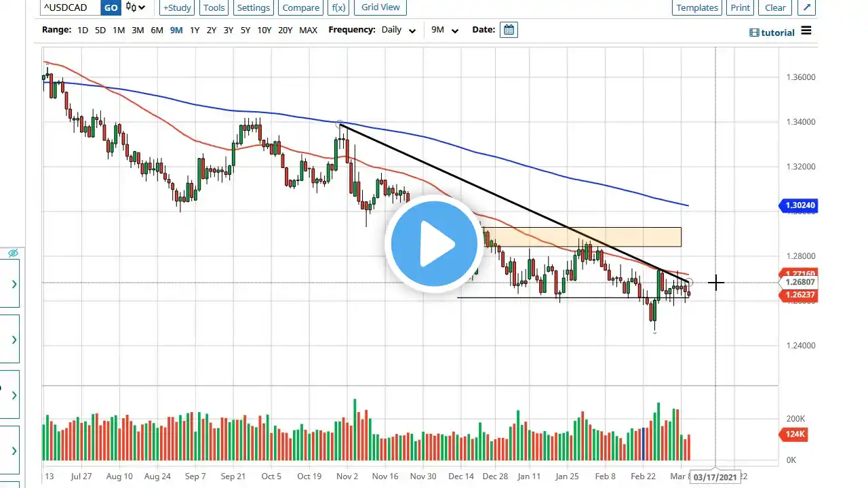Viewport: 868px width, 488px height.
Task: Click the 1.32000 price axis label
Action: [x=800, y=167]
